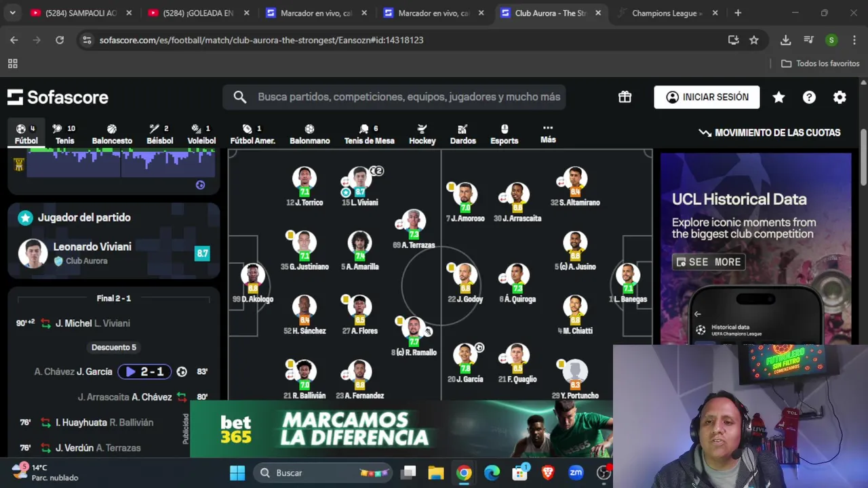Select goalkeeper 1 L. Banegas
The image size is (868, 488).
(x=628, y=283)
